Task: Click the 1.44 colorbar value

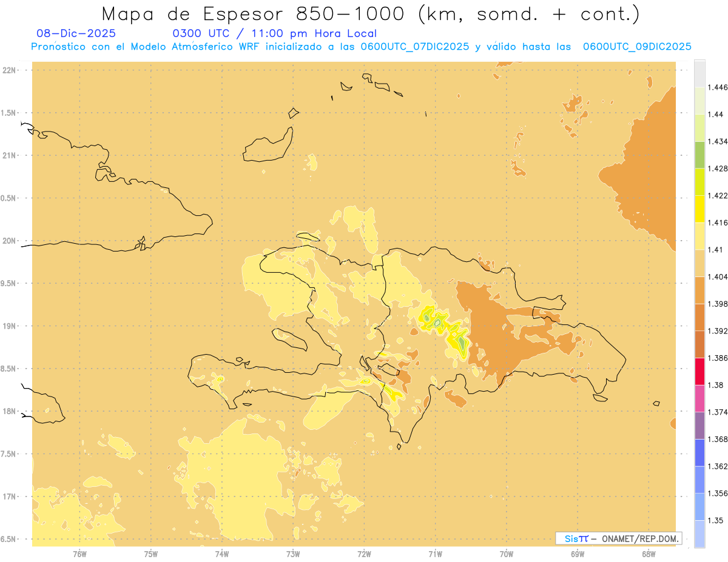Action: 716,114
